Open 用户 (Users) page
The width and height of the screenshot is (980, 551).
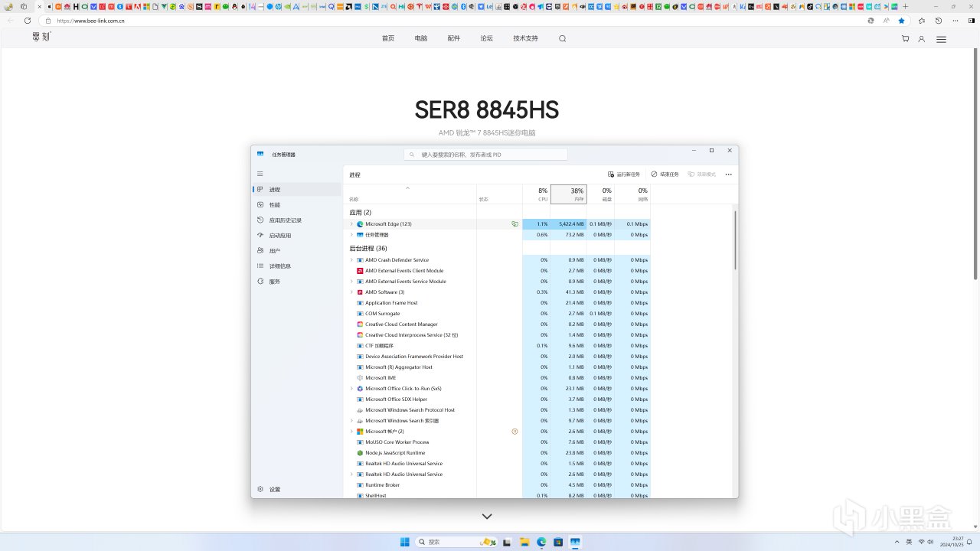[x=297, y=251]
